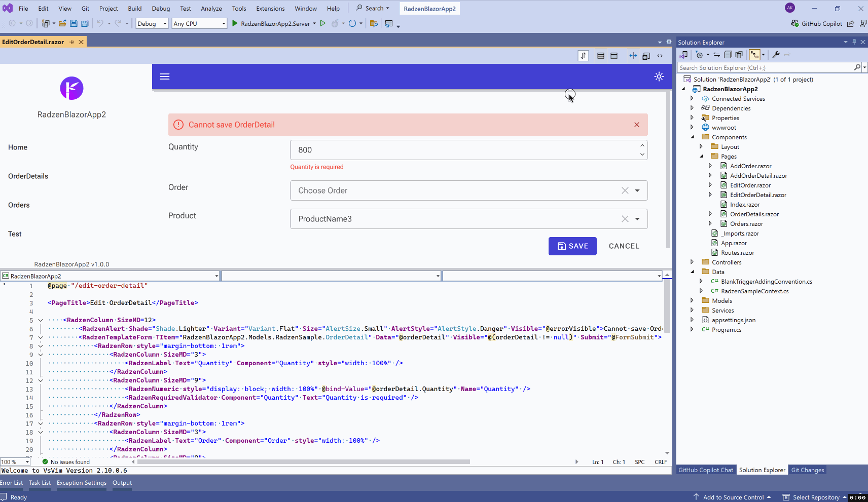The width and height of the screenshot is (868, 502).
Task: Expand the Controllers folder
Action: pos(692,262)
